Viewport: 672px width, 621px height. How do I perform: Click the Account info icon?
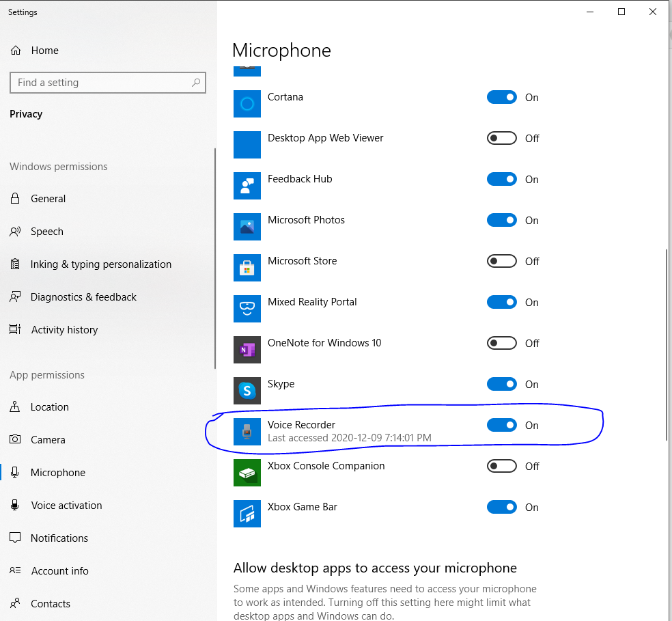tap(15, 570)
